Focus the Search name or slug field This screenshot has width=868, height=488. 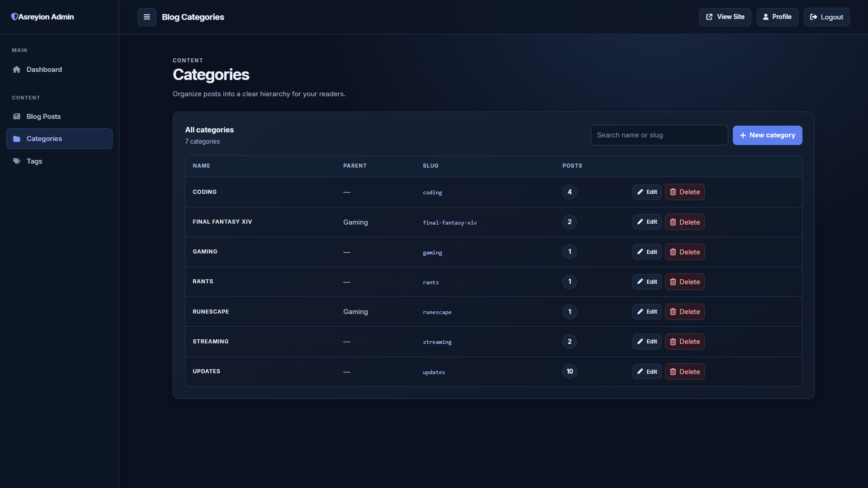tap(659, 135)
